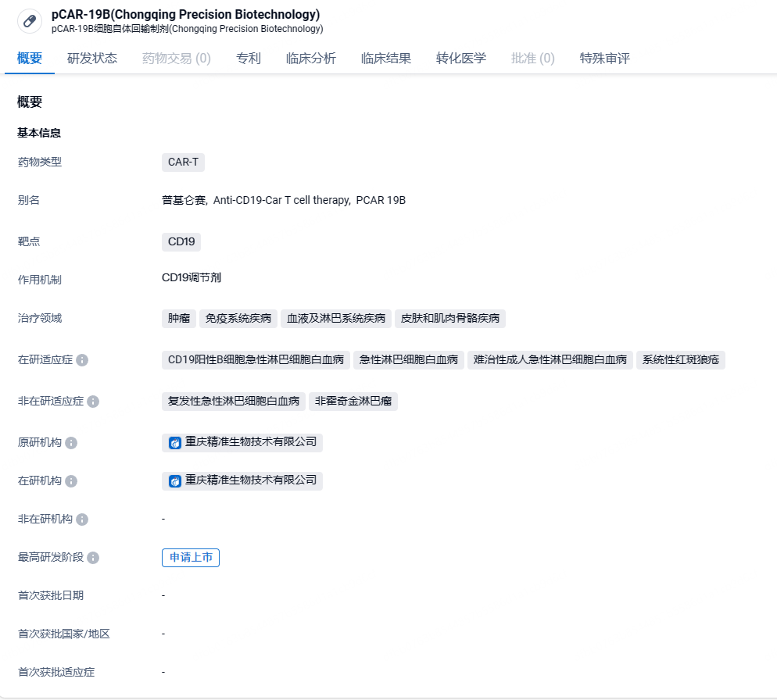Click the 别名 field label
Screen dimensions: 777x700
click(29, 201)
